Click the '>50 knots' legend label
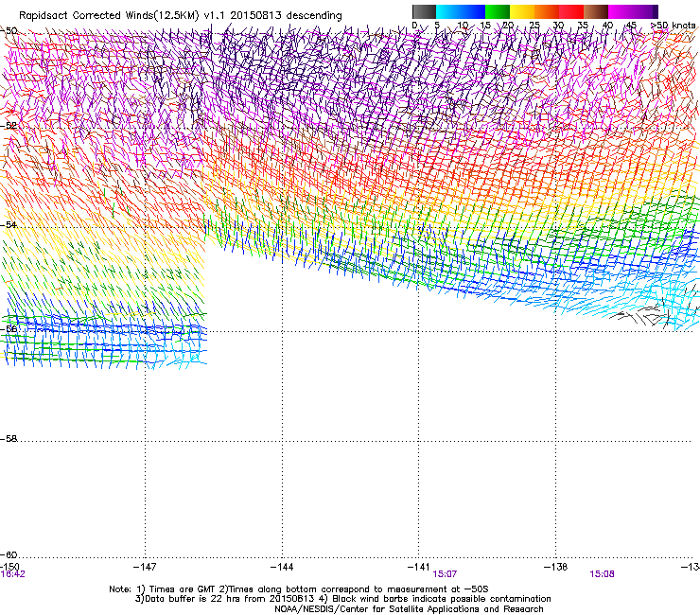Screen dimensions: 700x615 673,26
